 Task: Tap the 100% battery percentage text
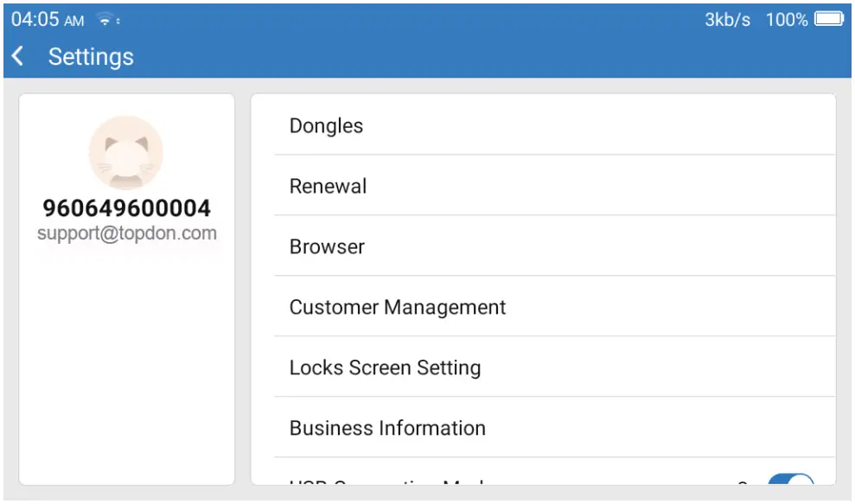pos(786,20)
